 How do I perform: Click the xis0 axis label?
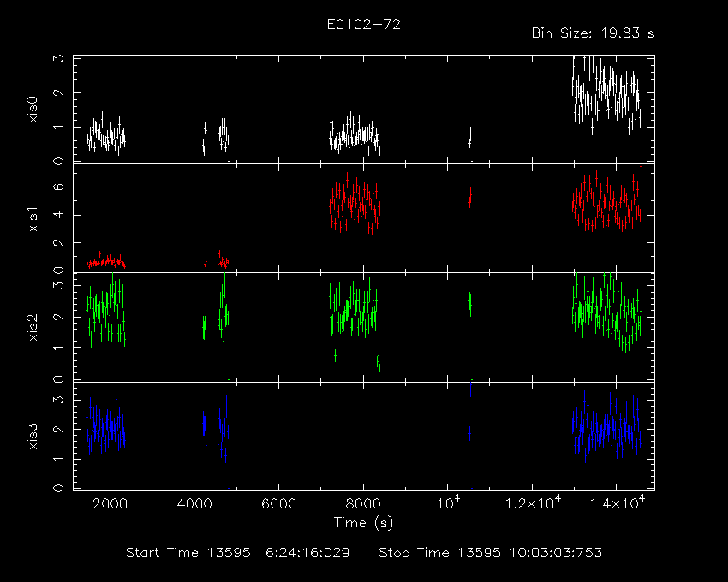[x=33, y=110]
